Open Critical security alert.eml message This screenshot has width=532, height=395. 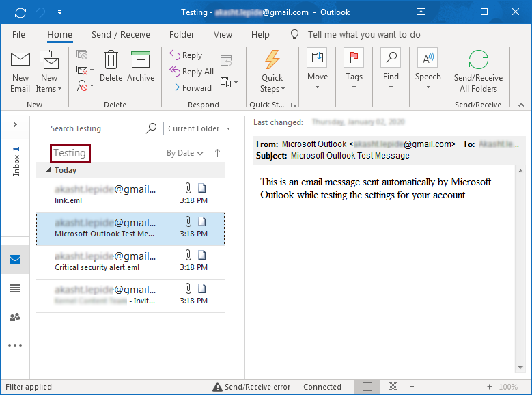130,262
